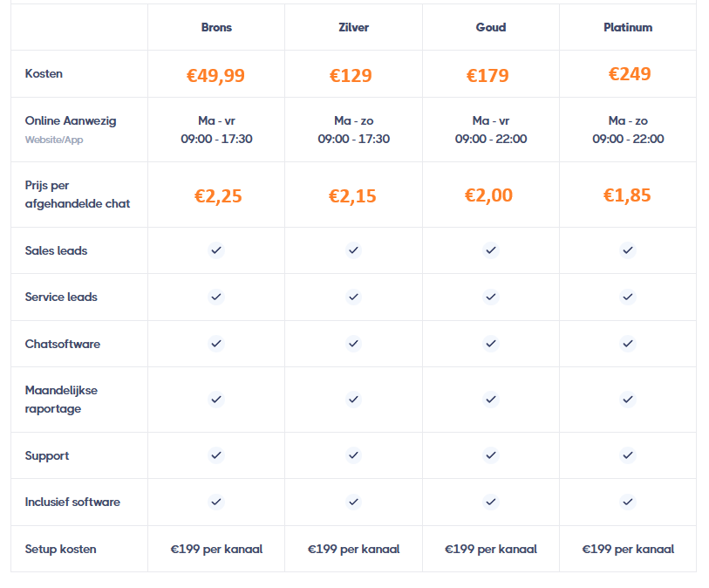
Task: Click the €249 Platinum price
Action: [630, 74]
